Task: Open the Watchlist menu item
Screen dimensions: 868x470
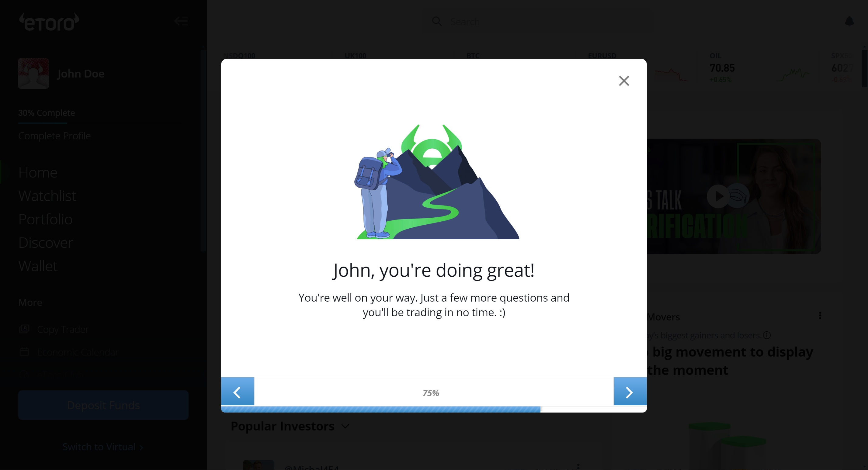Action: coord(47,196)
